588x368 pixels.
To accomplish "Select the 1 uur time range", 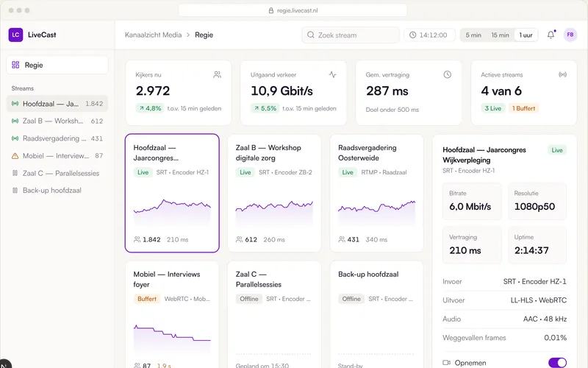I will coord(526,35).
